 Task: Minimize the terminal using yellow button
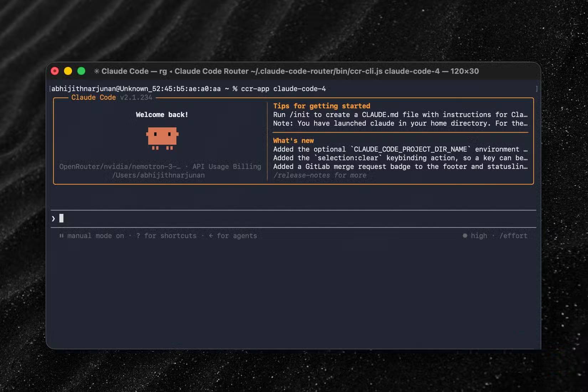point(68,71)
